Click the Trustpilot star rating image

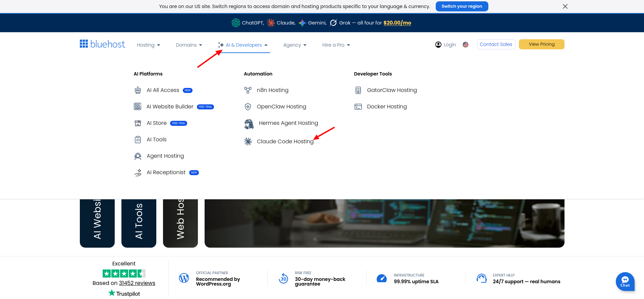(x=124, y=273)
